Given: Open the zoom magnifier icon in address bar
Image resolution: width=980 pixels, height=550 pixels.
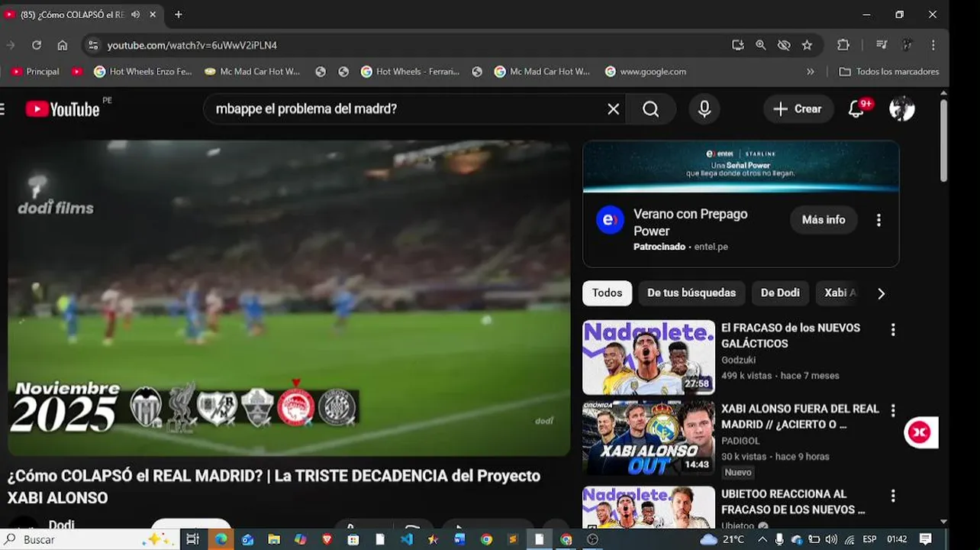Looking at the screenshot, I should 761,45.
